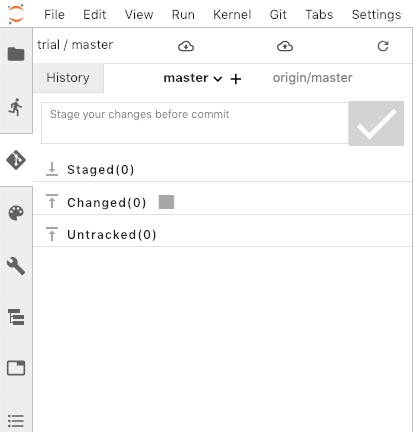Open the Open Tabs sidebar icon

pos(16,368)
